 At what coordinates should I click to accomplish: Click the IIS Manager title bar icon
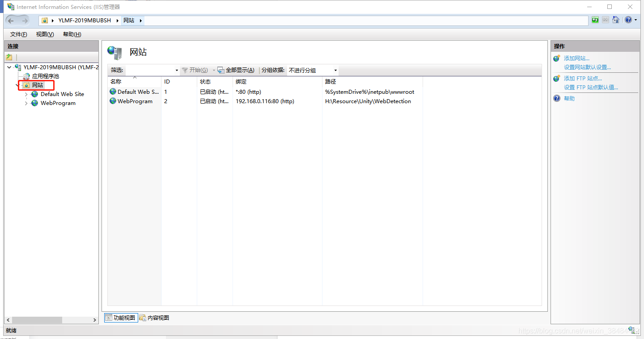click(x=11, y=7)
